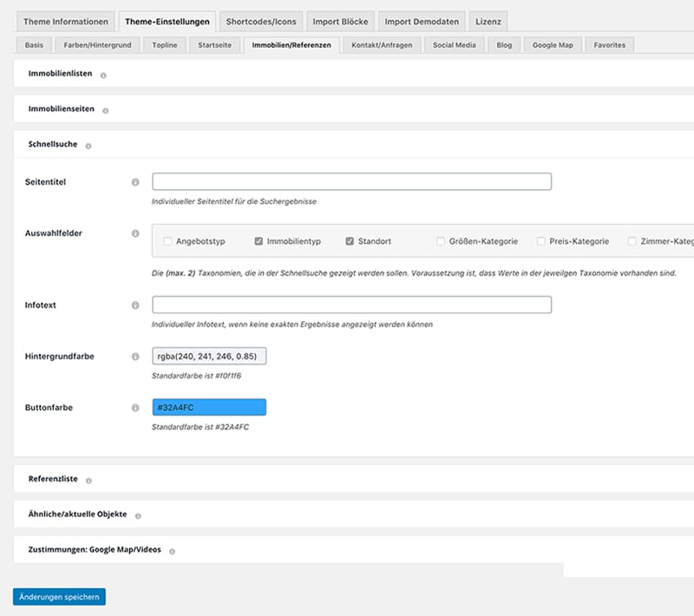Click the Änderungen speichern button

pos(59,597)
